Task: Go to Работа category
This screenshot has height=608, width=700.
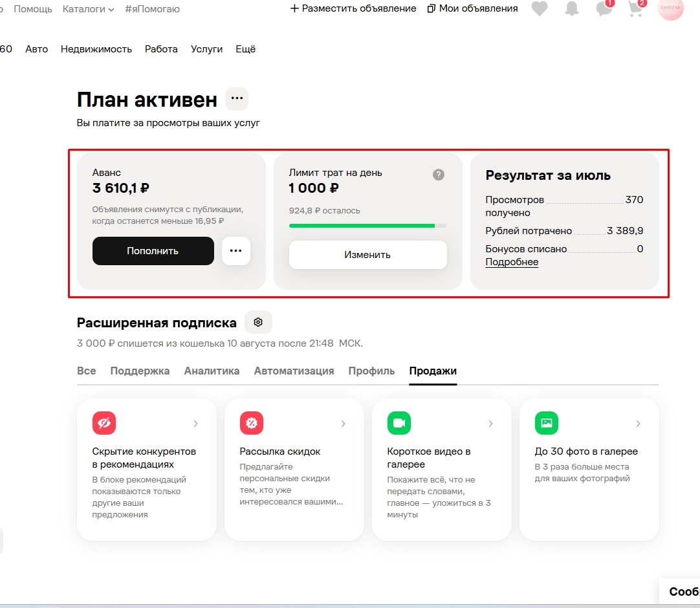Action: pos(161,49)
